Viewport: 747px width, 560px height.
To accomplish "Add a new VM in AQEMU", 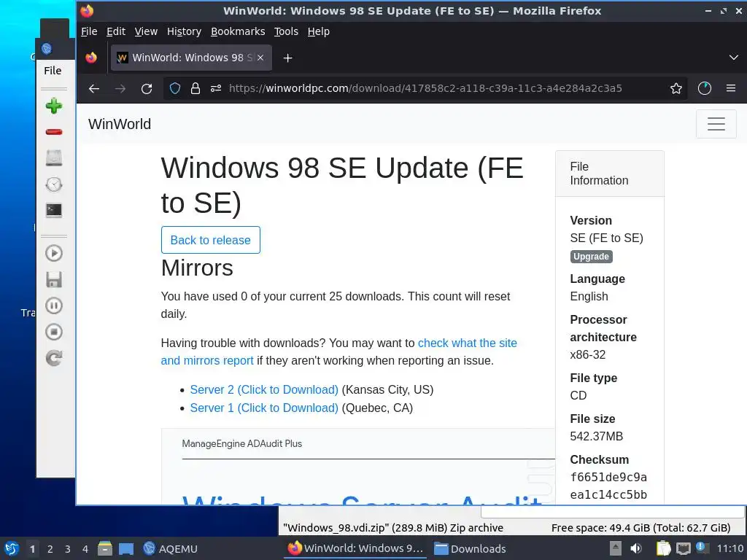I will tap(54, 106).
